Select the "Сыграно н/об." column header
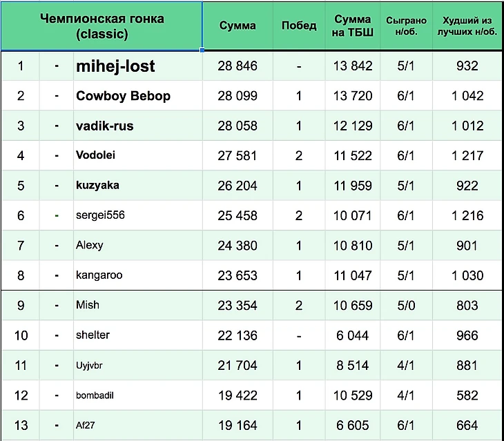The image size is (504, 441). (406, 26)
